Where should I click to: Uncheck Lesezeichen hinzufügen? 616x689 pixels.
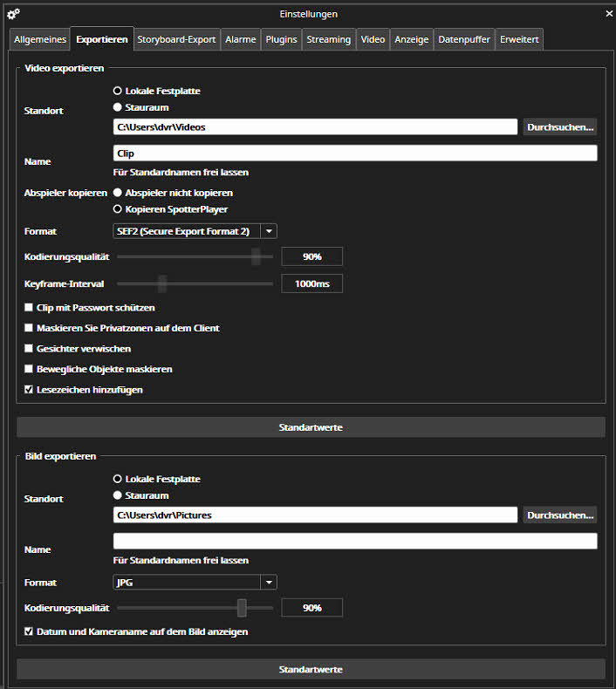click(30, 390)
